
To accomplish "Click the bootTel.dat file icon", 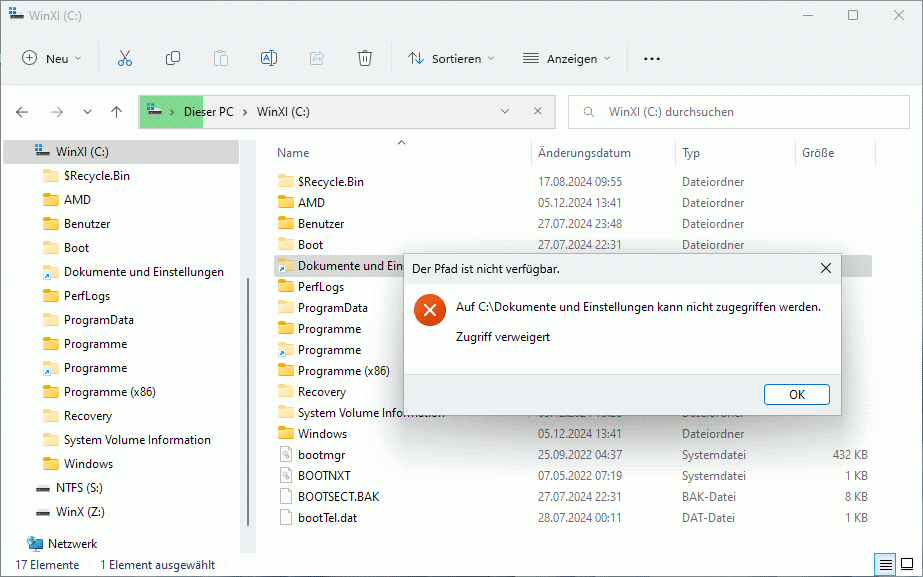I will point(285,518).
